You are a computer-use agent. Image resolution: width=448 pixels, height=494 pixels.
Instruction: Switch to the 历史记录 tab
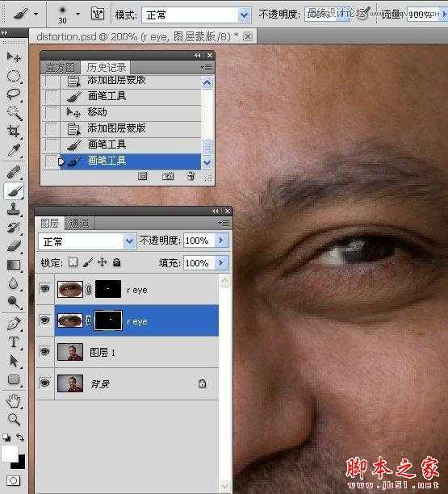pyautogui.click(x=107, y=67)
